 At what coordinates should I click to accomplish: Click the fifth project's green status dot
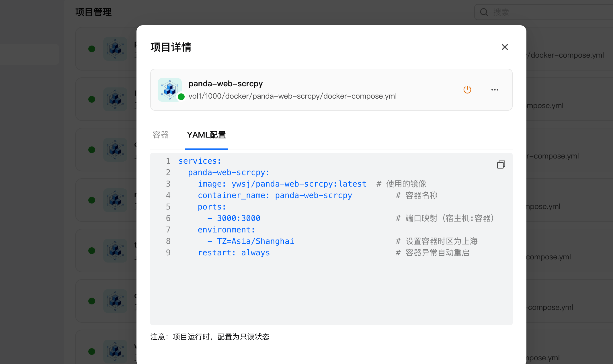coord(92,251)
